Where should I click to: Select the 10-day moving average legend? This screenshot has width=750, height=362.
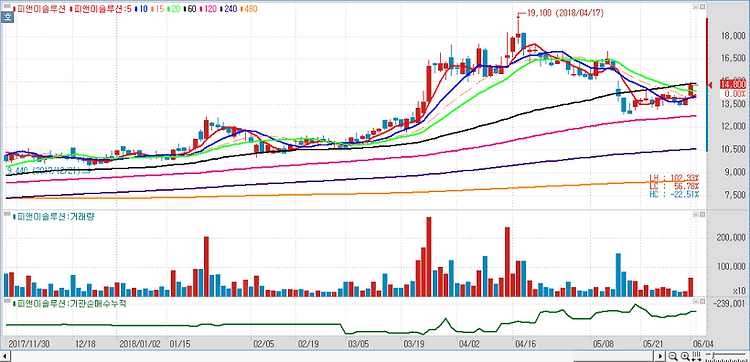tap(141, 9)
